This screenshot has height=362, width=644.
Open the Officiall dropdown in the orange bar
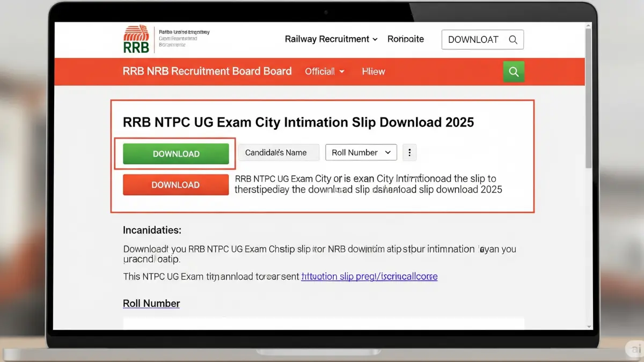[324, 71]
